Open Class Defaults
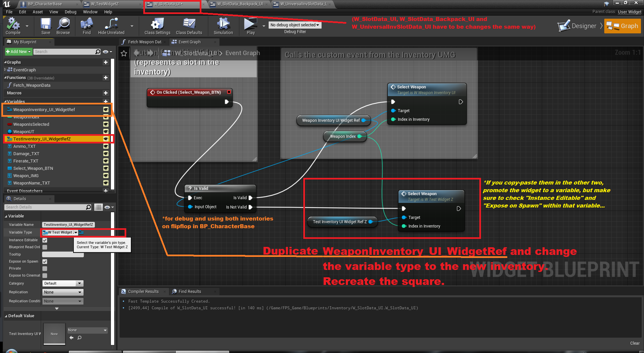This screenshot has height=353, width=644. click(189, 26)
